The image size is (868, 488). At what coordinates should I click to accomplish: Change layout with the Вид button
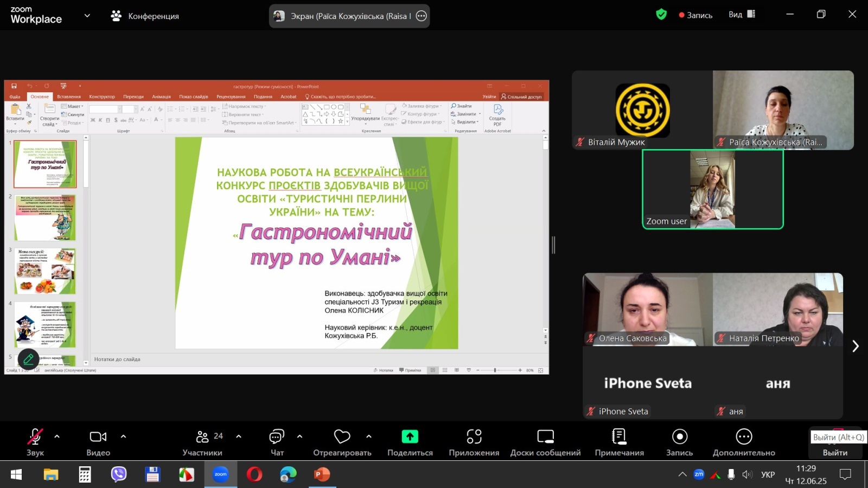point(742,15)
